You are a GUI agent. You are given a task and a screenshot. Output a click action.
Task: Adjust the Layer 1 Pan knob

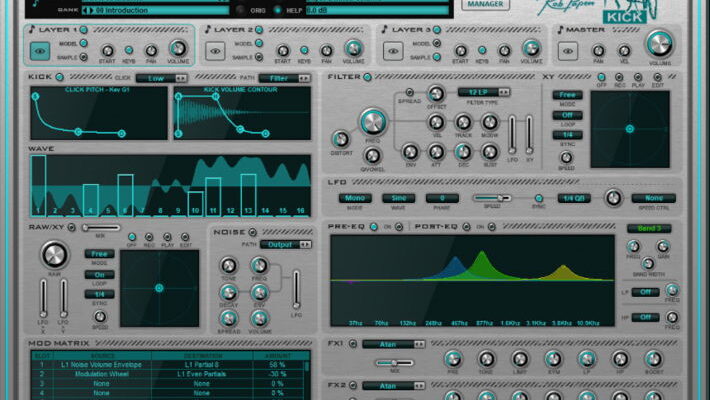point(152,49)
